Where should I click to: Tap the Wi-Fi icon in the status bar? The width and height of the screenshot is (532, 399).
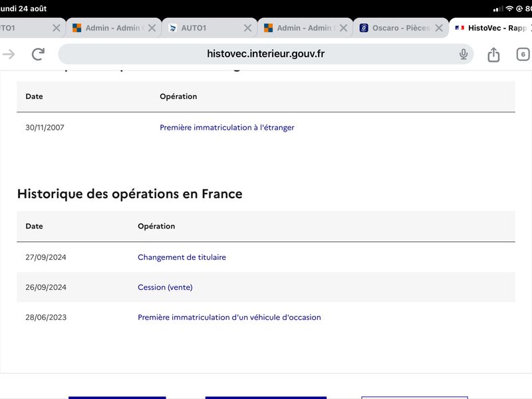(x=509, y=9)
